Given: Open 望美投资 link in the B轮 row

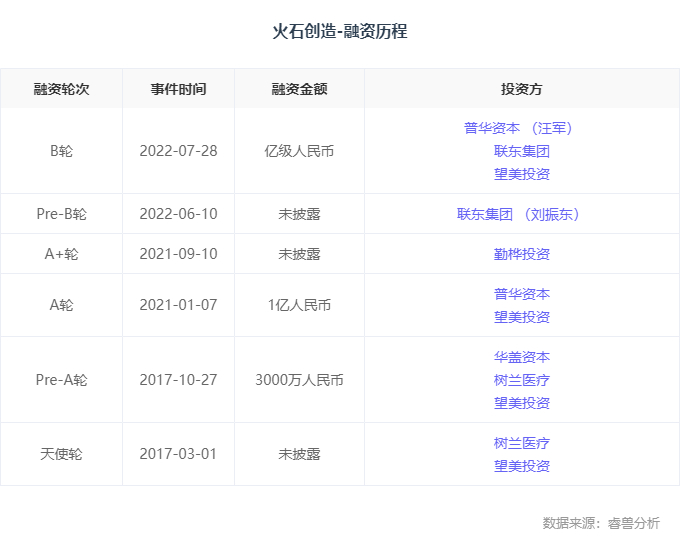Looking at the screenshot, I should click(521, 174).
